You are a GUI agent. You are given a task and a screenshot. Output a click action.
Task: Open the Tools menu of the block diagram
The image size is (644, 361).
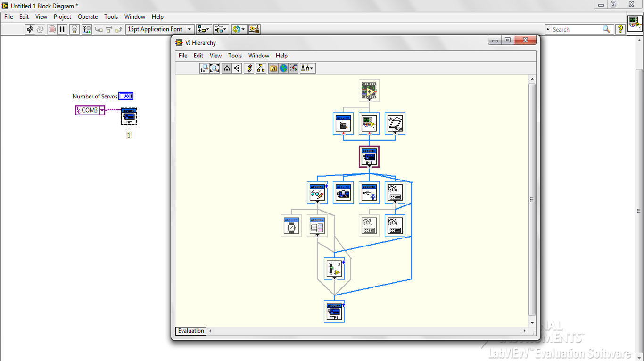[111, 16]
